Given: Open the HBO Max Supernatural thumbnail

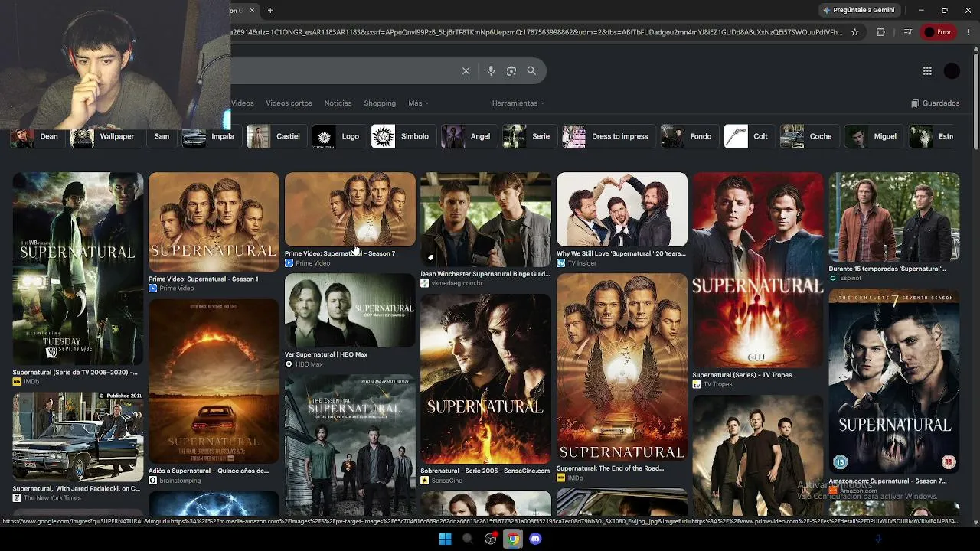Looking at the screenshot, I should (x=350, y=311).
